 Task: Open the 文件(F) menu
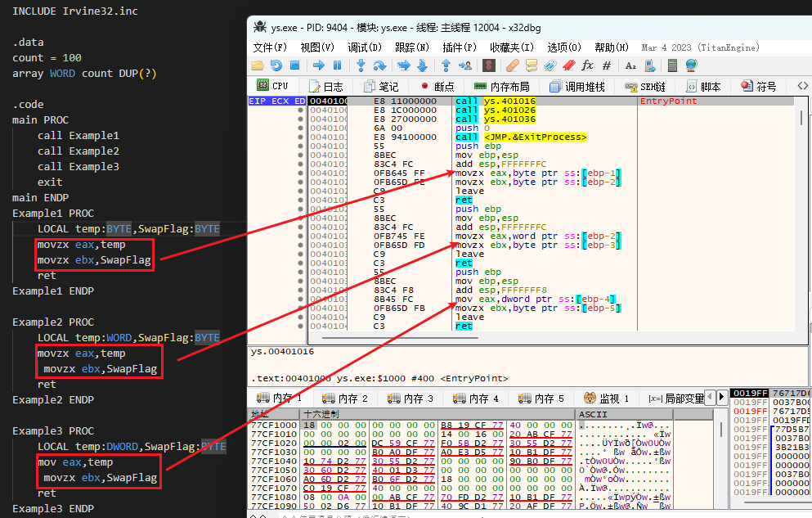[270, 47]
